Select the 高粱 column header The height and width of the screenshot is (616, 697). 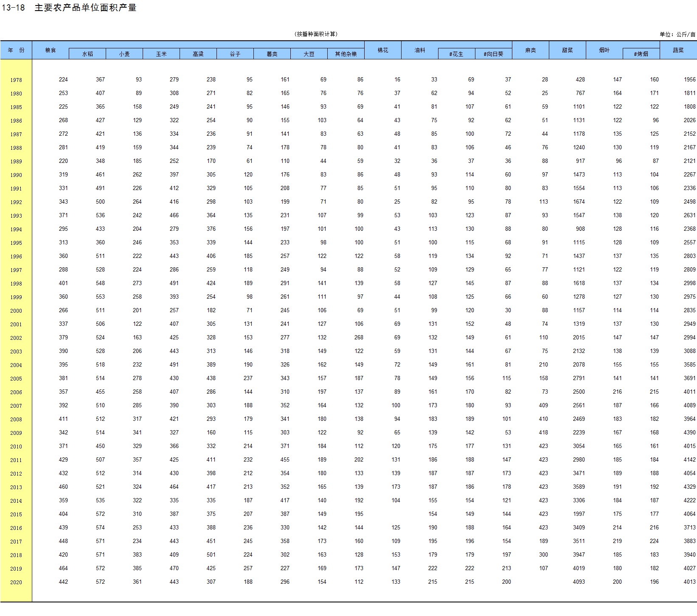click(198, 54)
